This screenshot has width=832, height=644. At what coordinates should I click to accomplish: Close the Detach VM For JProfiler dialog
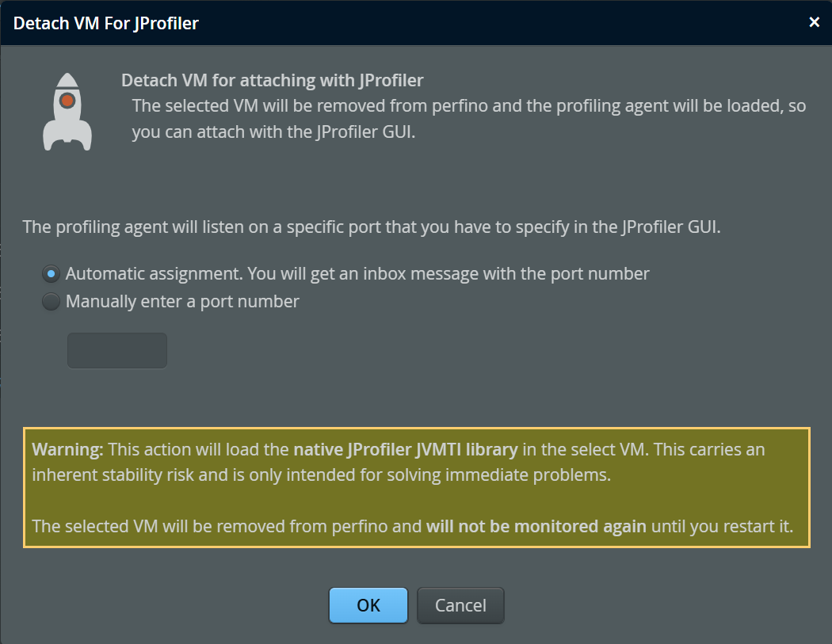pyautogui.click(x=814, y=22)
